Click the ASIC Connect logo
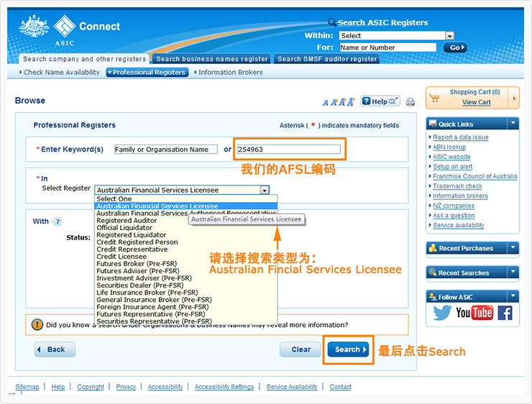Screen dimensions: 532x404 (x=70, y=30)
